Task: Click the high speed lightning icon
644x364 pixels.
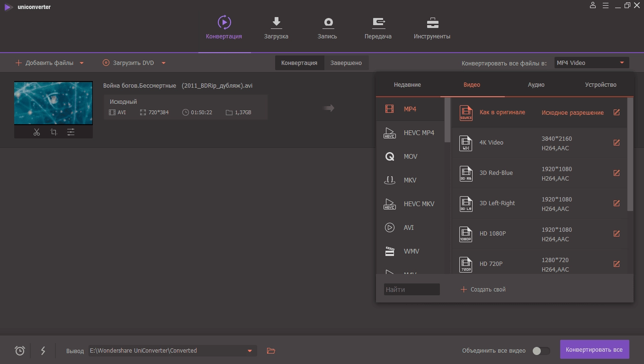Action: click(x=43, y=351)
